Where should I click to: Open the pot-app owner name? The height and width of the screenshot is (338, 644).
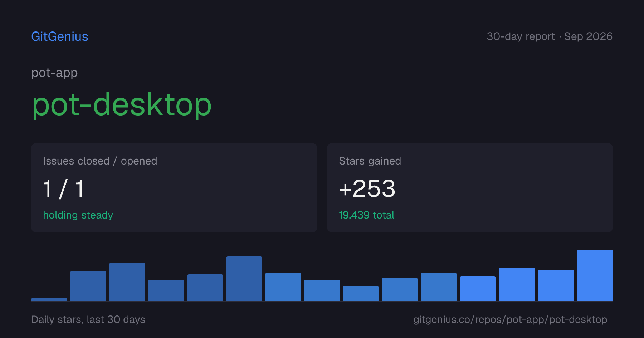[x=54, y=73]
